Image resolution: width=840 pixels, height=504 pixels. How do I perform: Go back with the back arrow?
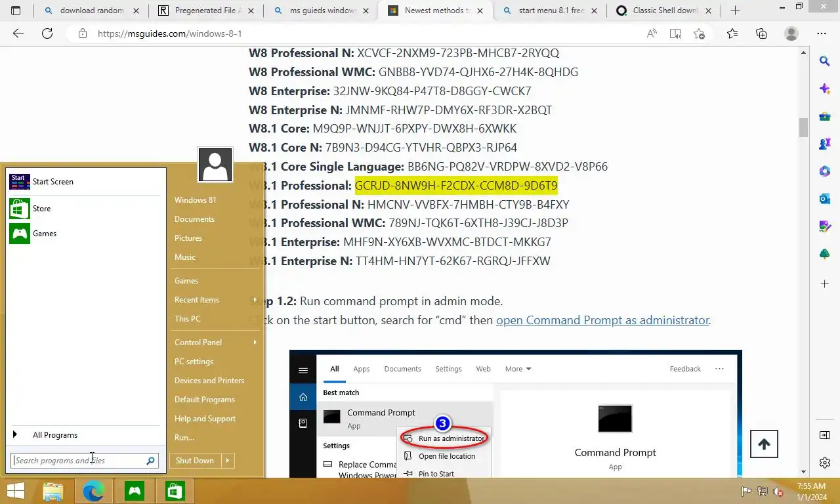point(18,33)
